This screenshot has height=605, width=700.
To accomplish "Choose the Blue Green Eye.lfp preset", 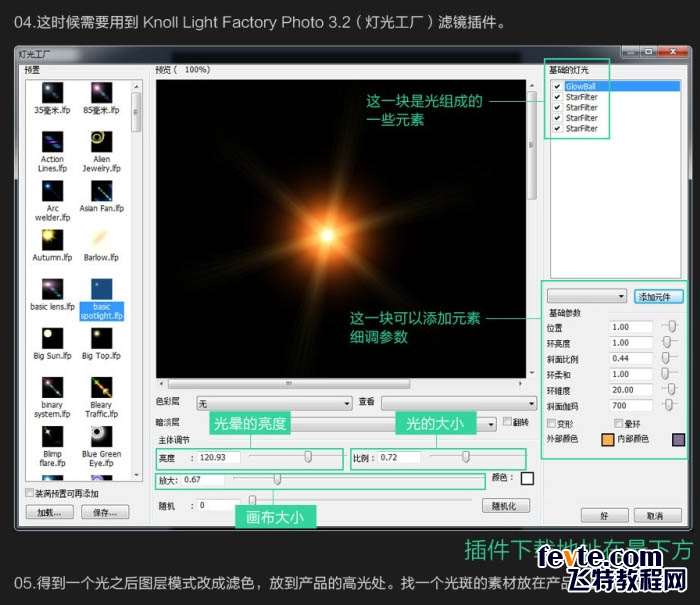I will tap(101, 437).
